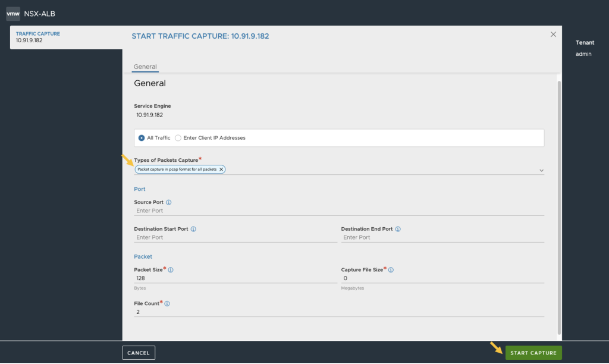Click the VMware logo icon

coord(13,13)
